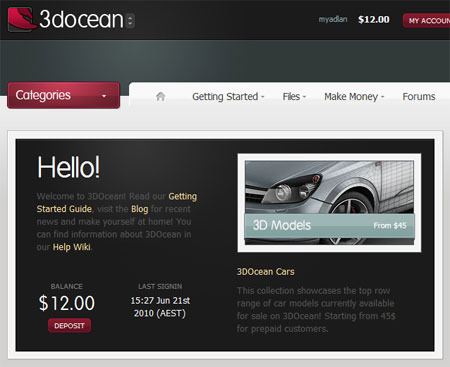Click the Last Signin label
This screenshot has height=367, width=450.
point(160,286)
